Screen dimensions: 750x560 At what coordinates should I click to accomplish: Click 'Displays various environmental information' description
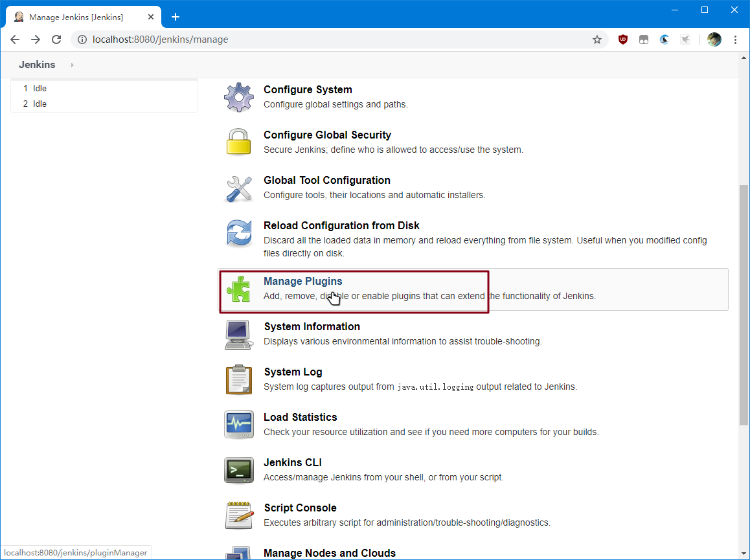click(402, 341)
